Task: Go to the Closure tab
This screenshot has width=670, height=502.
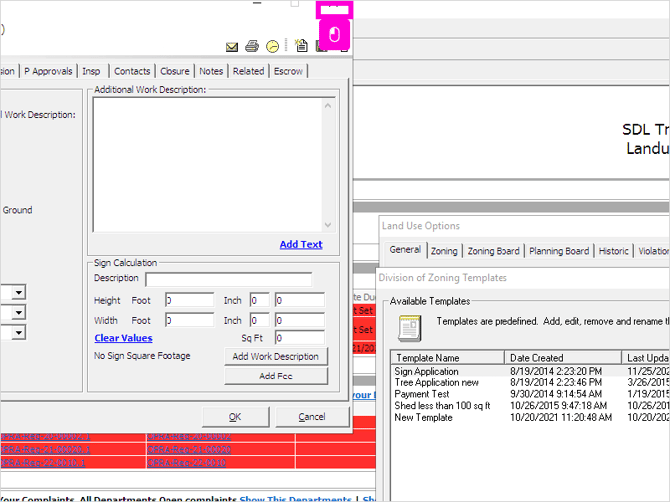Action: 175,71
